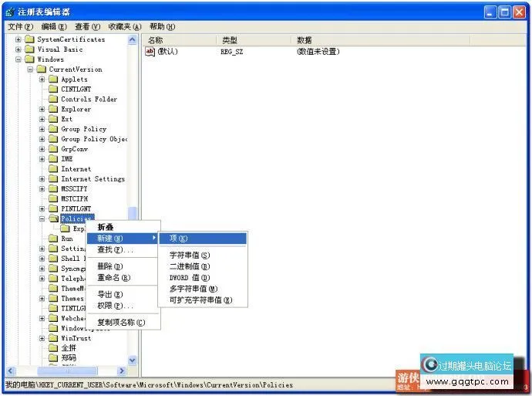Choose 多字符串值(M) in the submenu

coord(203,289)
